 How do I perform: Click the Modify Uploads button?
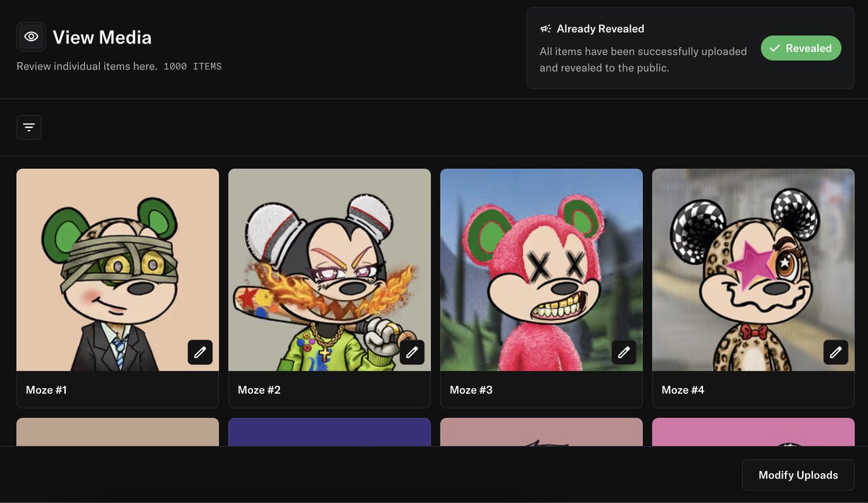click(798, 475)
